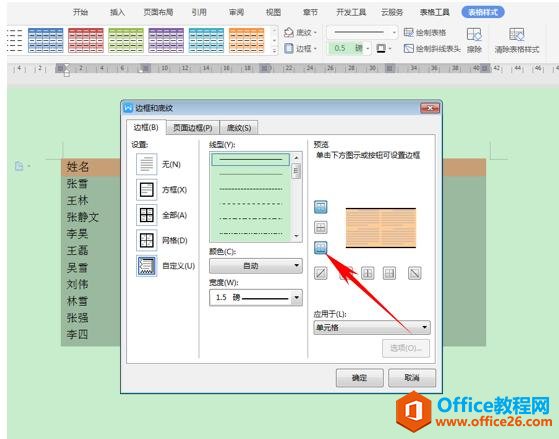Toggle the top border preview button
Image resolution: width=559 pixels, height=439 pixels.
tap(321, 207)
